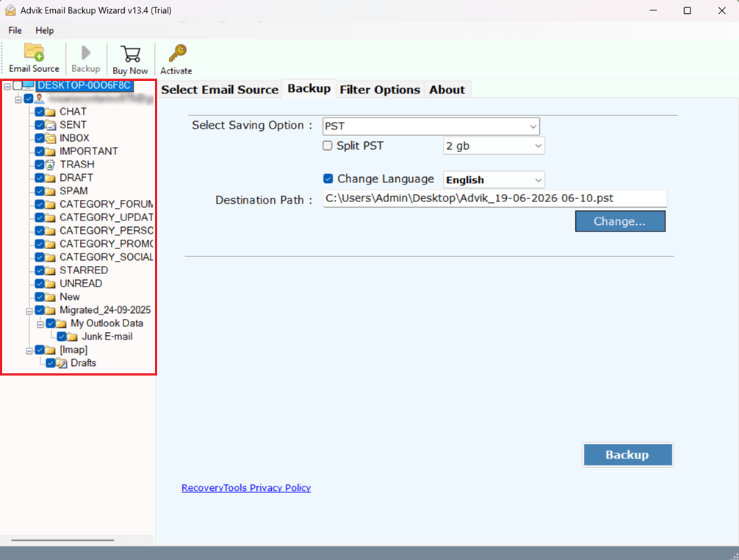Enable the Split PST checkbox
This screenshot has height=560, width=739.
coord(328,146)
